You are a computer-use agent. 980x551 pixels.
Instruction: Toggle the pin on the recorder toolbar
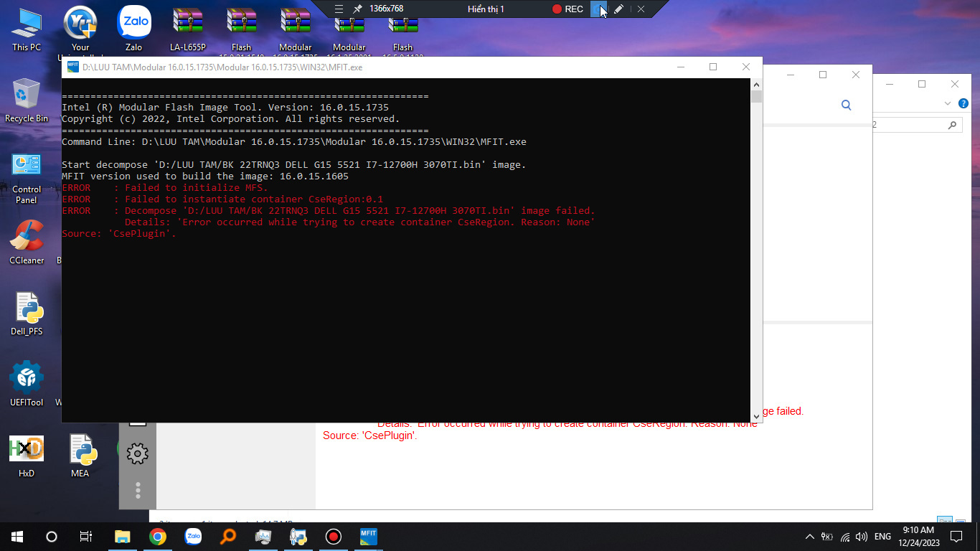[x=357, y=9]
